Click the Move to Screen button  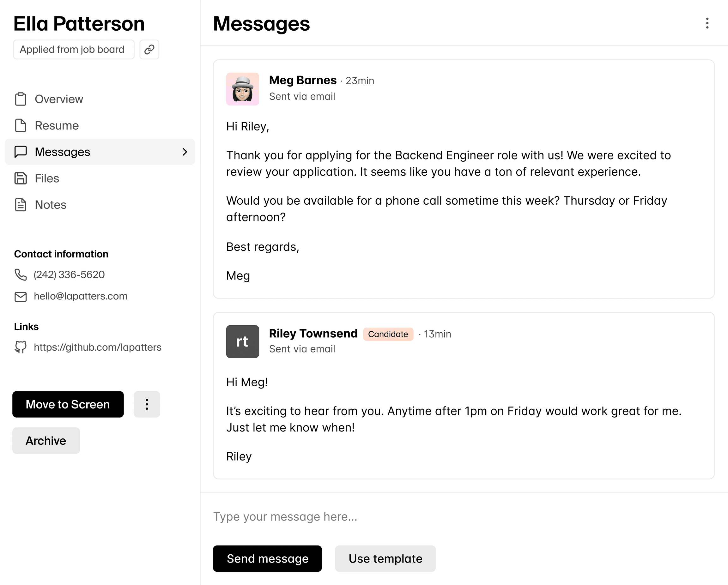click(68, 404)
